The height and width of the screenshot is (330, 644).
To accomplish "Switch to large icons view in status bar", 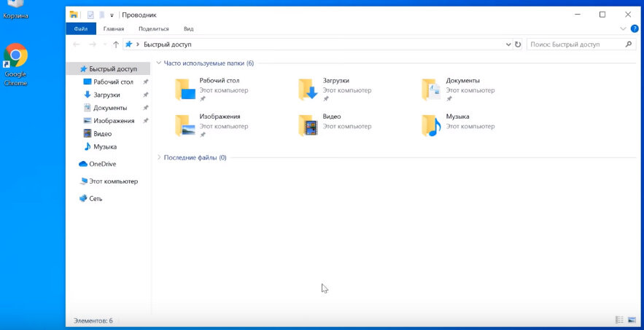I will point(632,320).
